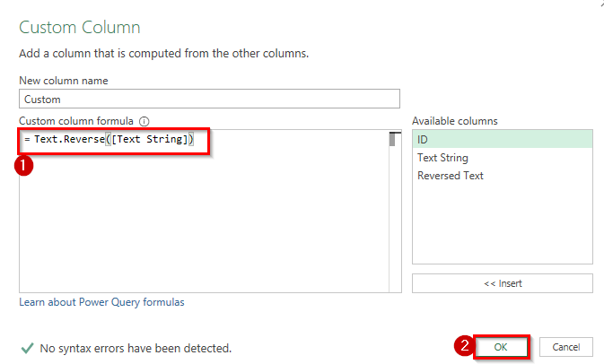Image resolution: width=604 pixels, height=364 pixels.
Task: Click the formula editor scrollbar thumb
Action: point(392,139)
